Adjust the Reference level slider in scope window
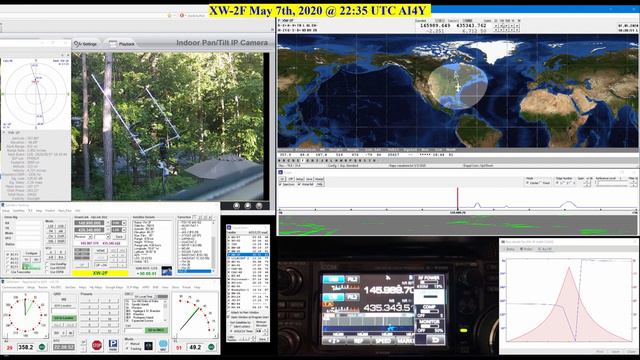 coord(611,183)
